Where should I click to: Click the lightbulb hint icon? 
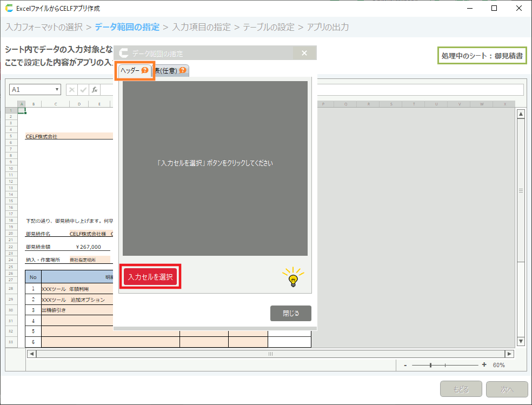[292, 277]
